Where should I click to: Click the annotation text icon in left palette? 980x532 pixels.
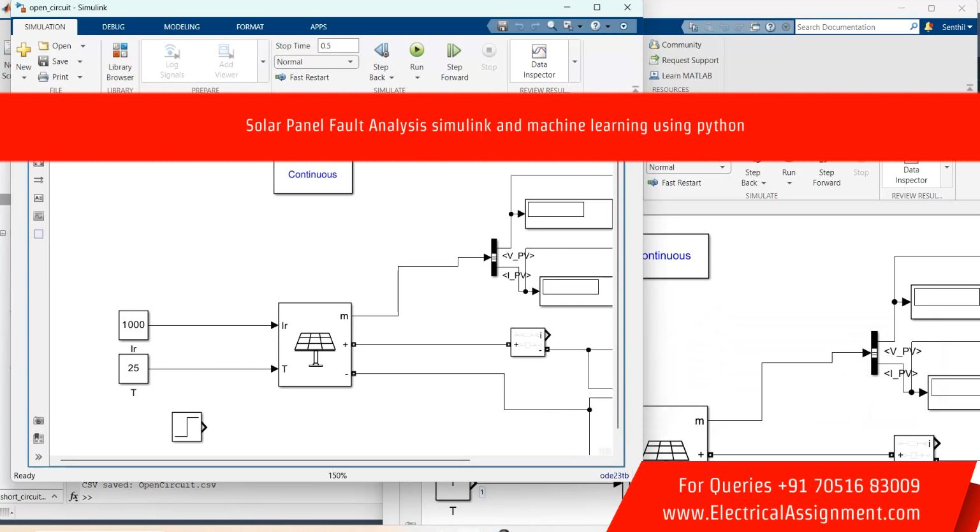click(x=38, y=198)
